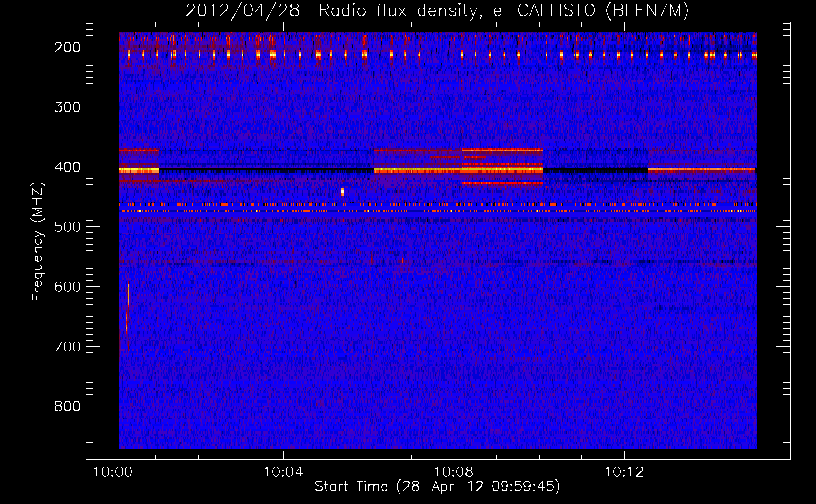
Task: Click the 10:00 time tick label
Action: 113,472
